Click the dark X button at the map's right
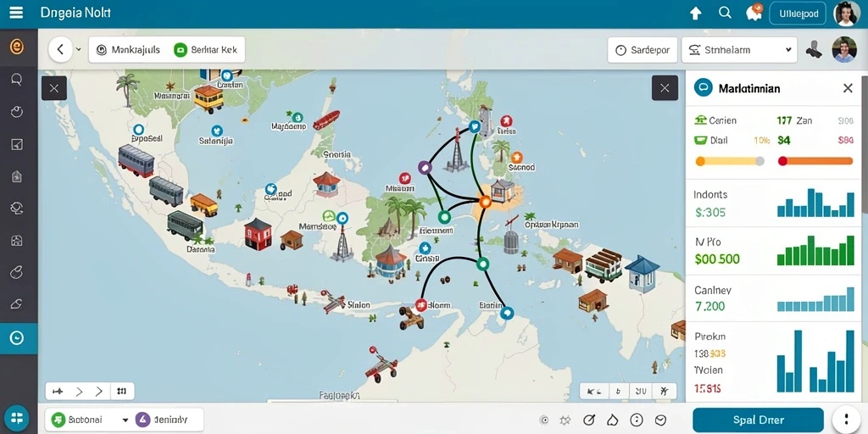This screenshot has height=434, width=868. (x=665, y=88)
